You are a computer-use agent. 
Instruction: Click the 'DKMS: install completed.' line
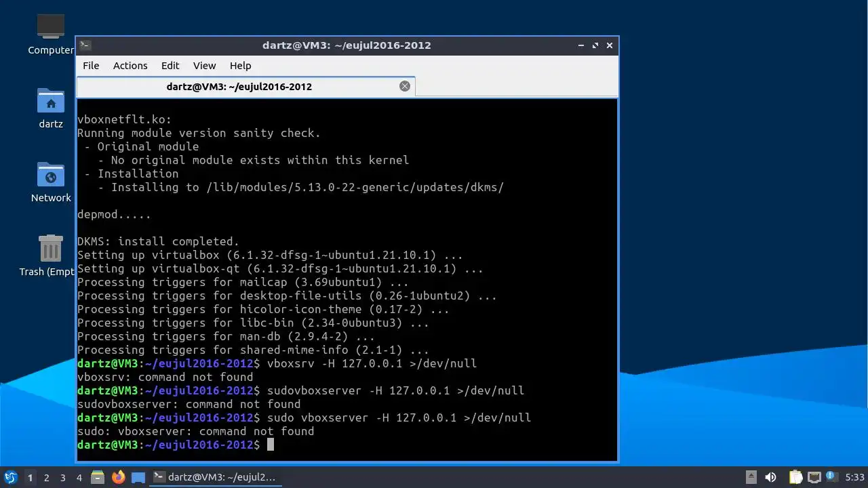point(159,241)
